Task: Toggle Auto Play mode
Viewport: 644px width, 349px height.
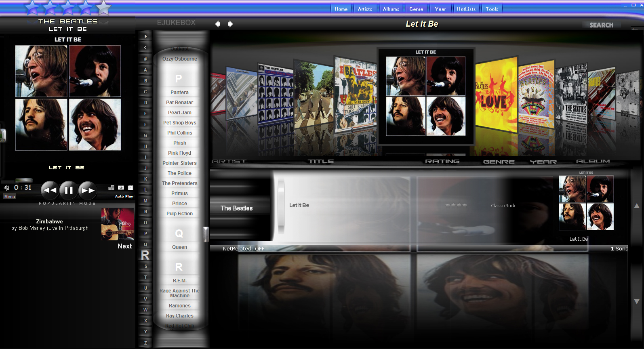Action: (124, 196)
